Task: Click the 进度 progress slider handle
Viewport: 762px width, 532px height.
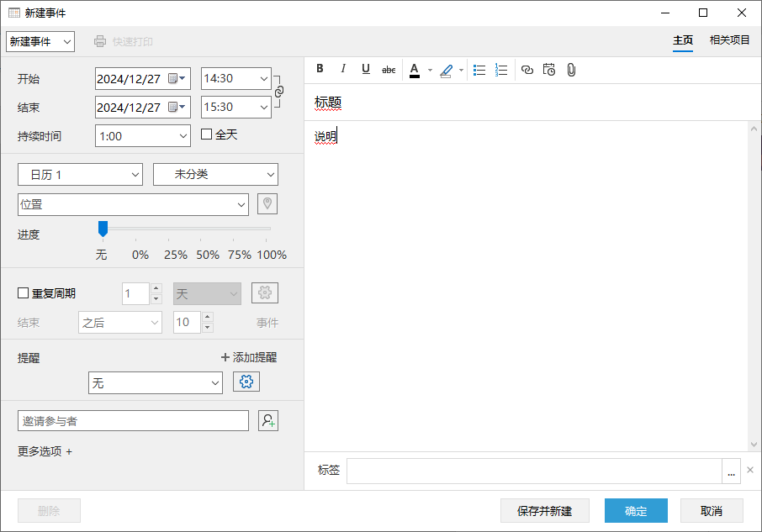Action: pos(103,229)
